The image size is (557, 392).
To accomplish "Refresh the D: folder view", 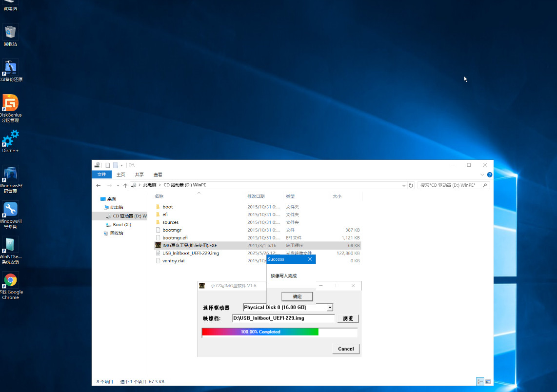I will pos(411,185).
